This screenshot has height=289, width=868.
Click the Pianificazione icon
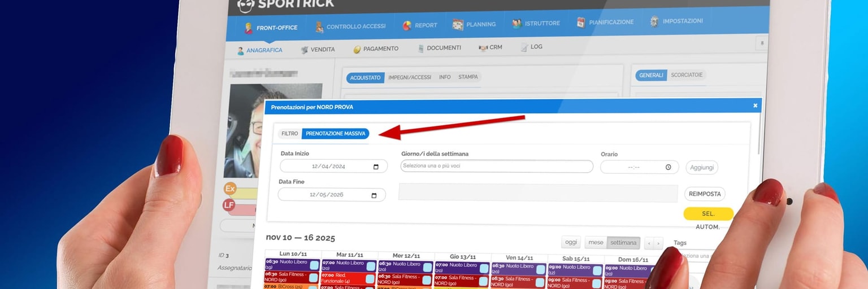click(581, 23)
